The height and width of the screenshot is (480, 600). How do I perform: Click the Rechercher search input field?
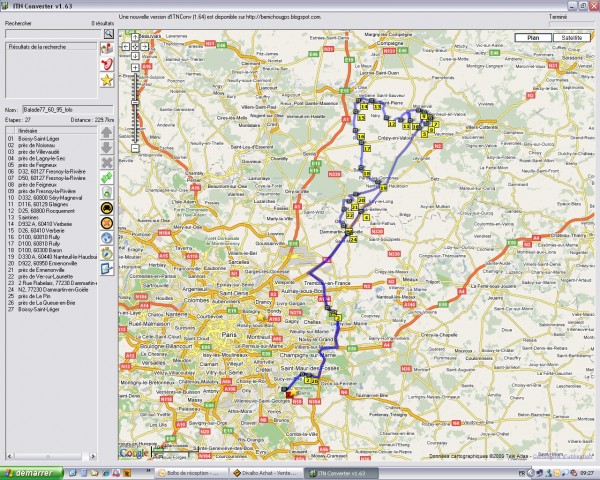52,33
